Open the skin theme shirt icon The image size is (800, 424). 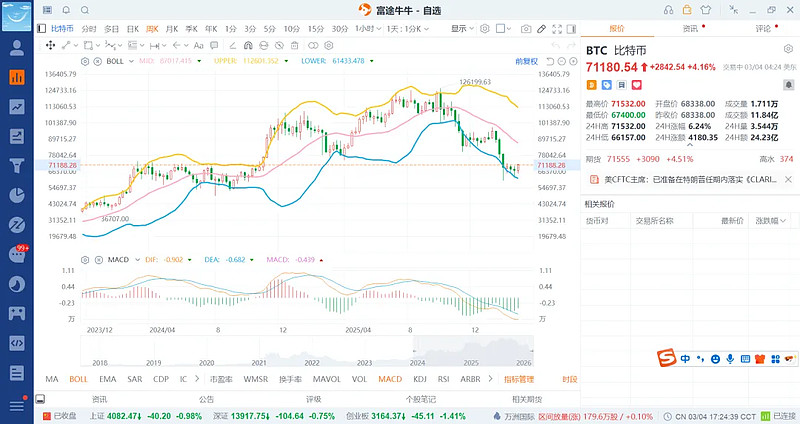706,10
